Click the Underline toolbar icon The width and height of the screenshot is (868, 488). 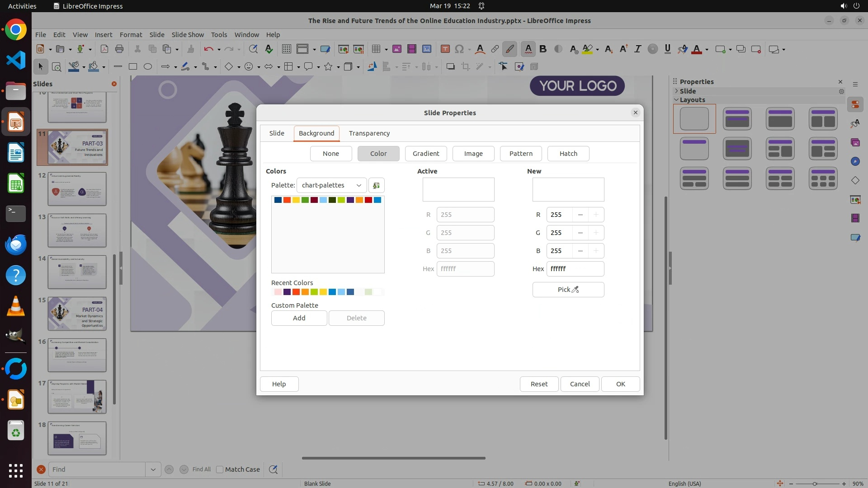coord(667,49)
